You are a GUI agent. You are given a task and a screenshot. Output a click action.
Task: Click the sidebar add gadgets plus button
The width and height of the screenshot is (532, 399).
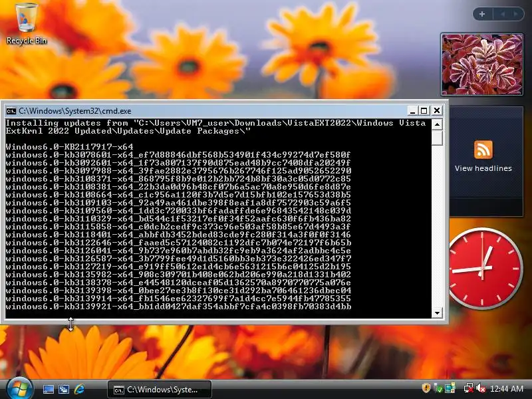click(482, 14)
